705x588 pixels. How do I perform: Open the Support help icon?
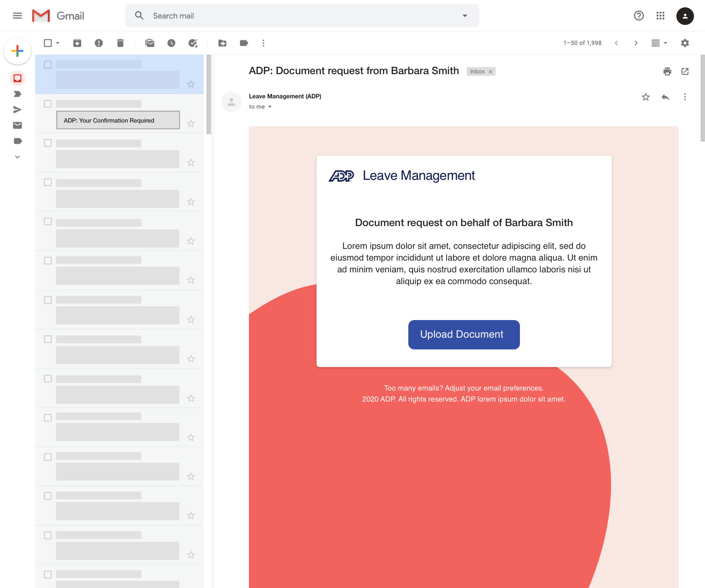tap(639, 16)
